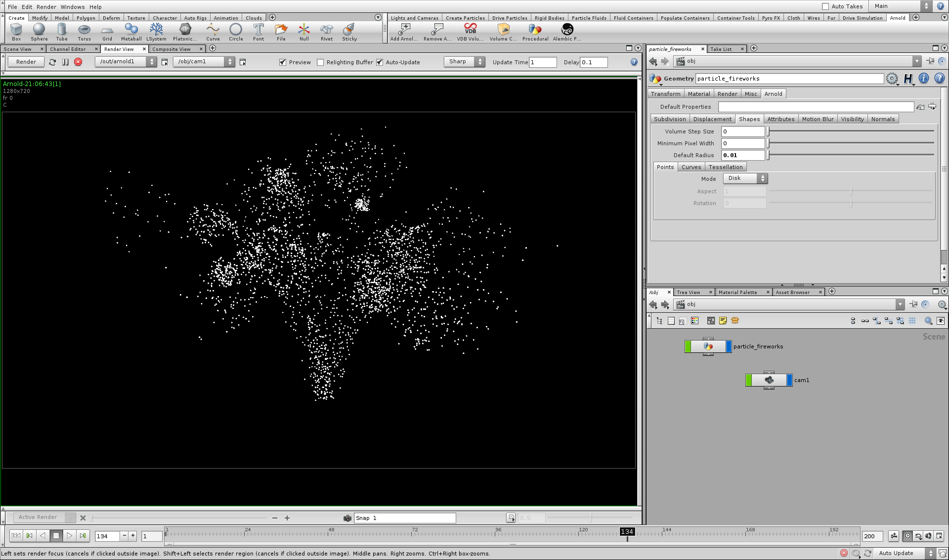Toggle the Auto Takes checkbox
Screen dimensions: 949x560
click(x=825, y=6)
